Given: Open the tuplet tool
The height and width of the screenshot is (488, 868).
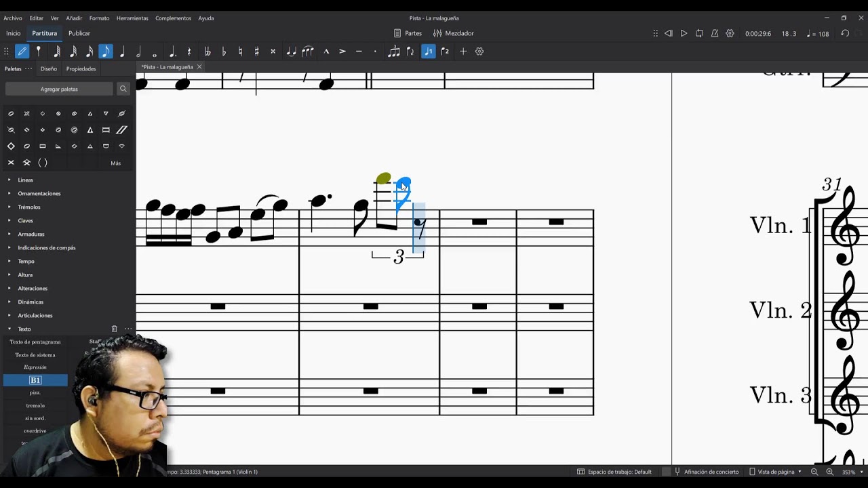Looking at the screenshot, I should pos(394,52).
